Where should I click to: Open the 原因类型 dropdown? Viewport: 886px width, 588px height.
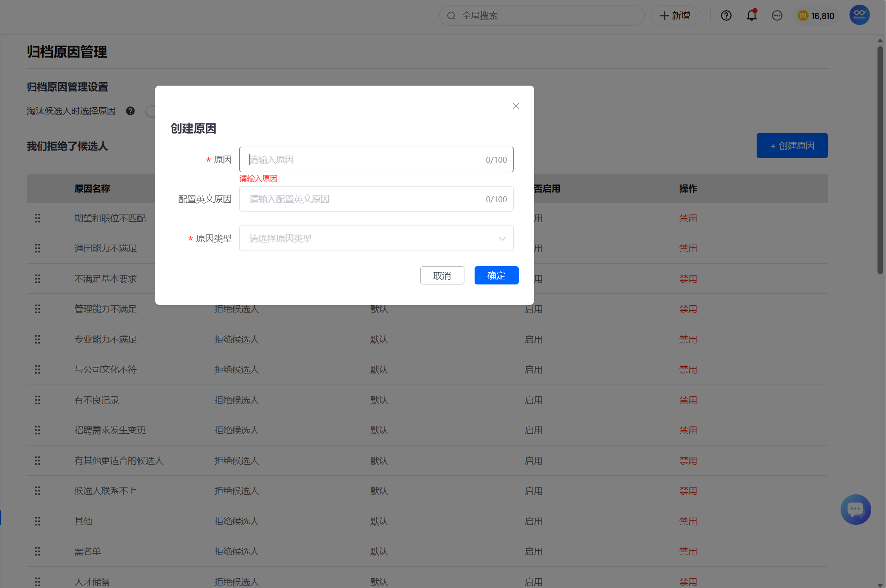[376, 238]
